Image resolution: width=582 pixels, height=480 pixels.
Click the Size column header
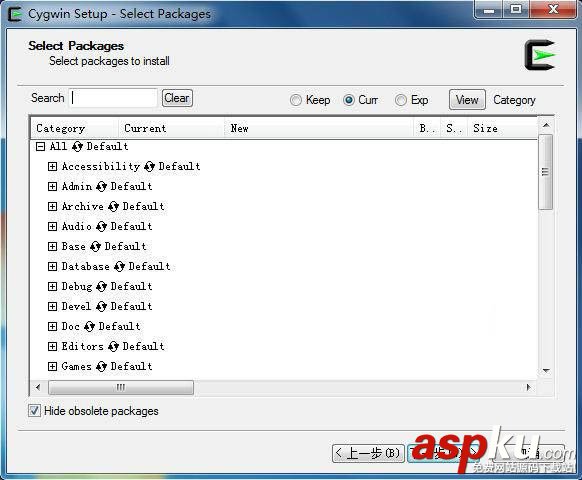click(x=502, y=128)
